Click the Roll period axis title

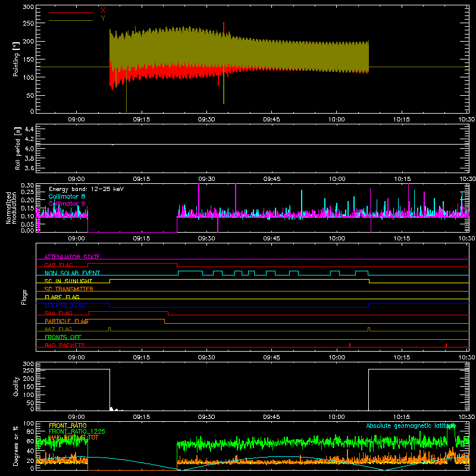pos(18,148)
